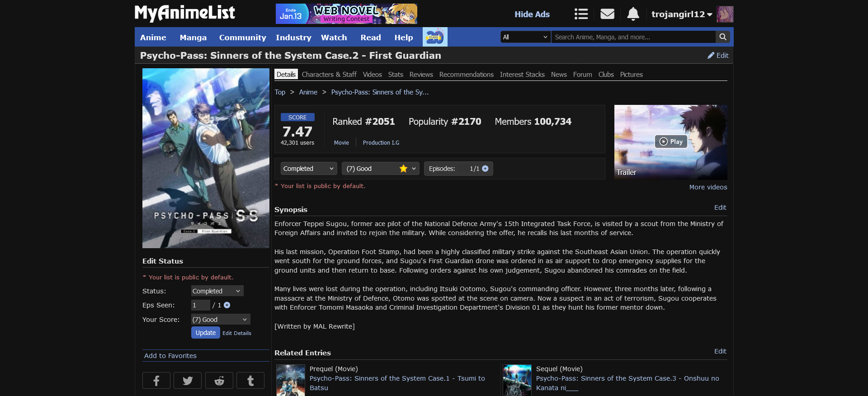Viewport: 868px width, 396px height.
Task: Open the All search category dropdown
Action: tap(525, 37)
